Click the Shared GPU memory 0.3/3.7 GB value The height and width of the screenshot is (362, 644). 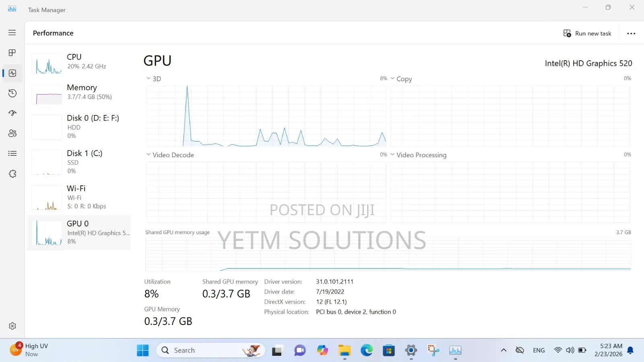pyautogui.click(x=226, y=294)
